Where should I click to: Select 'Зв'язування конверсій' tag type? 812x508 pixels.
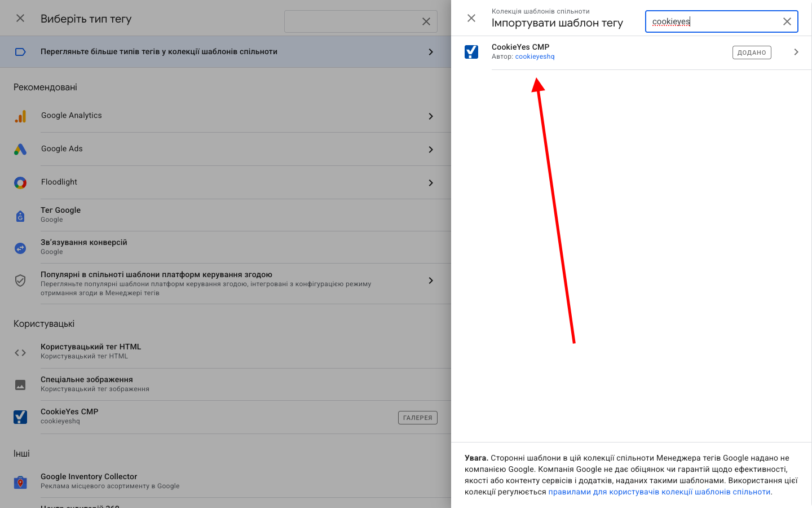226,247
